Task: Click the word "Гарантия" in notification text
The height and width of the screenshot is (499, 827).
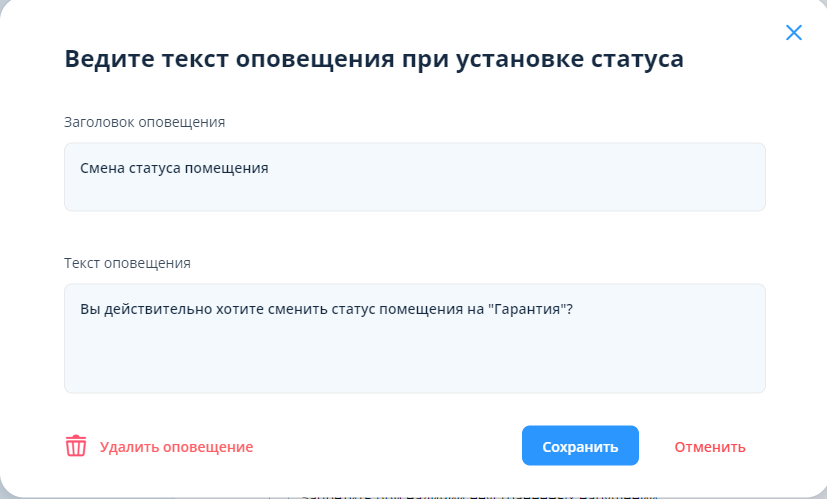Action: 527,309
